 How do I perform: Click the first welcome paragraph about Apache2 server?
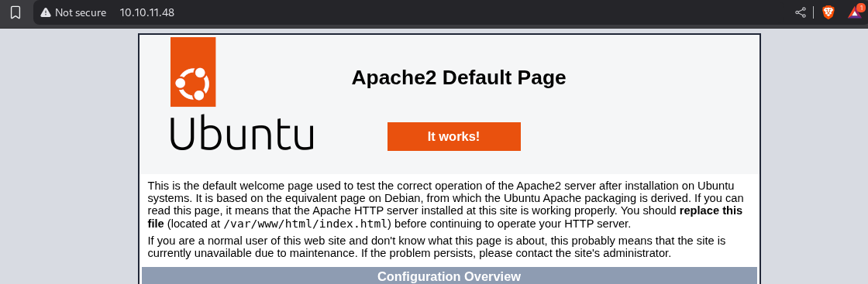coord(446,204)
